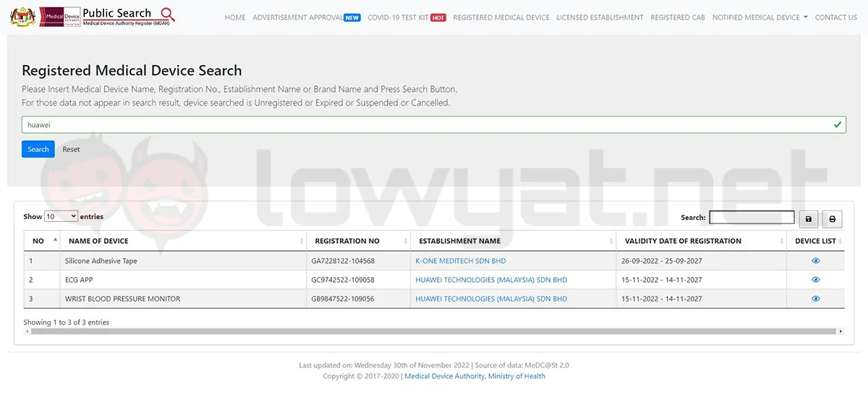The image size is (868, 402).
Task: Click the main search field containing huawei
Action: (434, 124)
